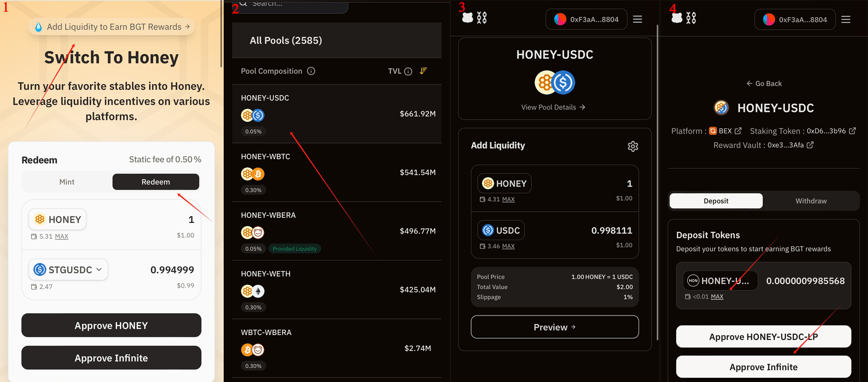Screen dimensions: 868x382
Task: Open hamburger menu in panel 3
Action: click(637, 19)
